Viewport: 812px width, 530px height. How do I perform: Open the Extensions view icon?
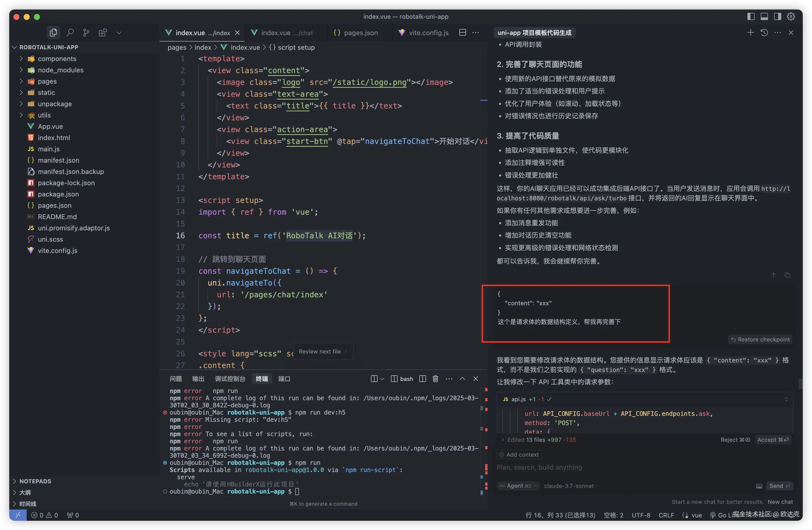(x=103, y=33)
